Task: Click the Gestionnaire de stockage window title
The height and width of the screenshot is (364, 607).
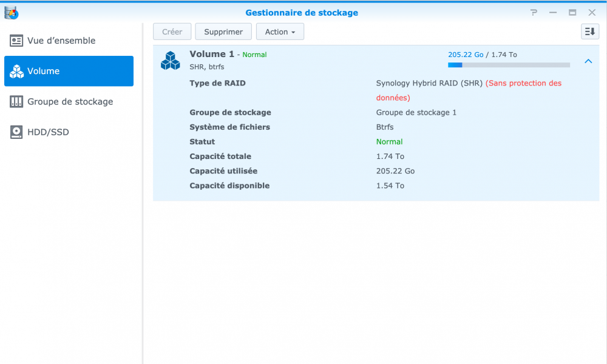Action: pyautogui.click(x=302, y=12)
